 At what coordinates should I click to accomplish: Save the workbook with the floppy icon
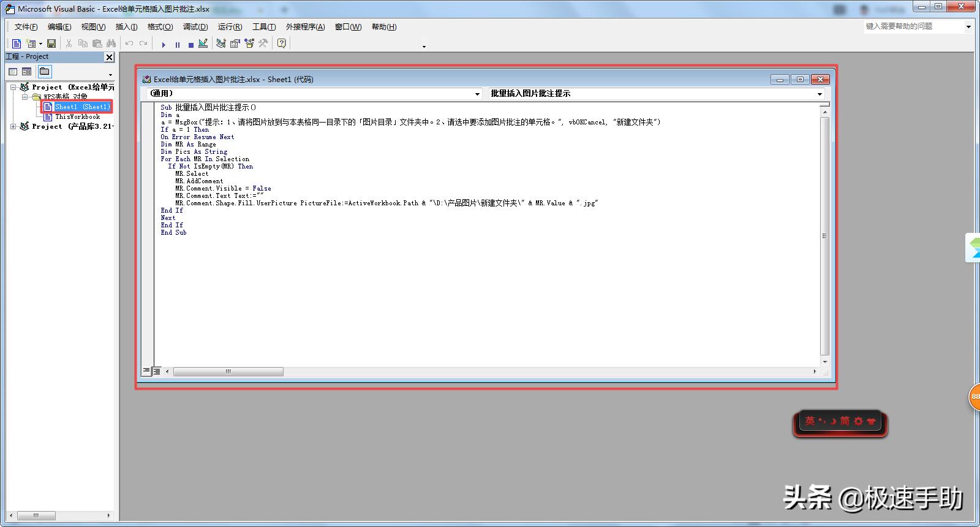click(51, 44)
